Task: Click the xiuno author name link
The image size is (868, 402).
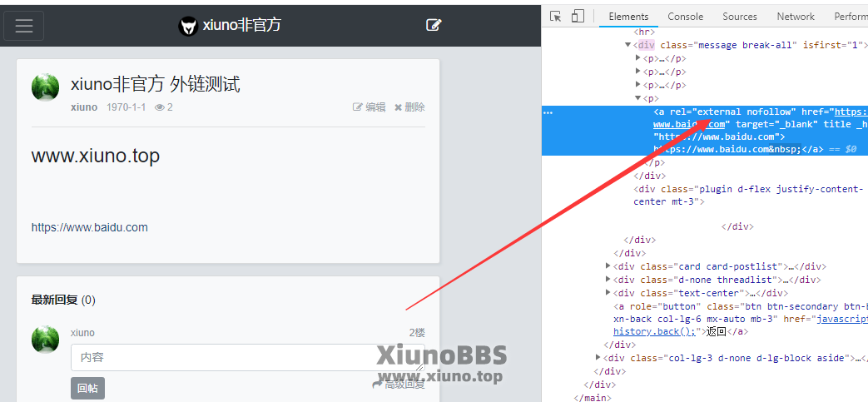Action: click(x=84, y=107)
